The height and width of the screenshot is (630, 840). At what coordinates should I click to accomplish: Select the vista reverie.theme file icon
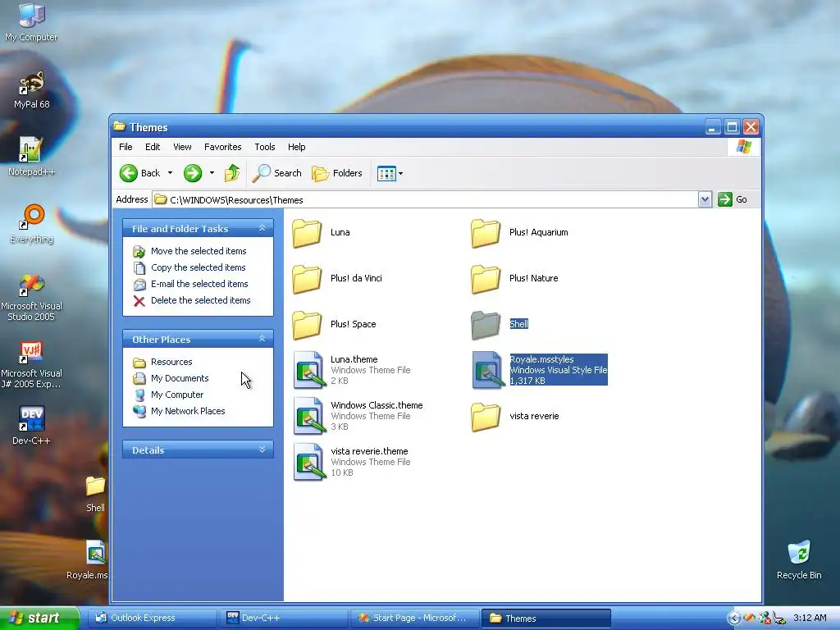pyautogui.click(x=309, y=463)
